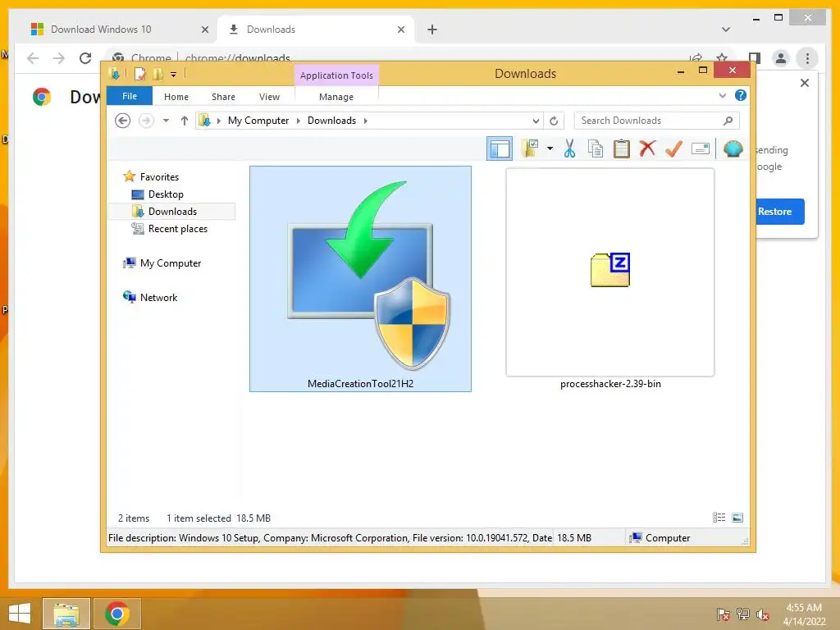Click File Explorer on the taskbar
The width and height of the screenshot is (840, 630).
click(66, 614)
